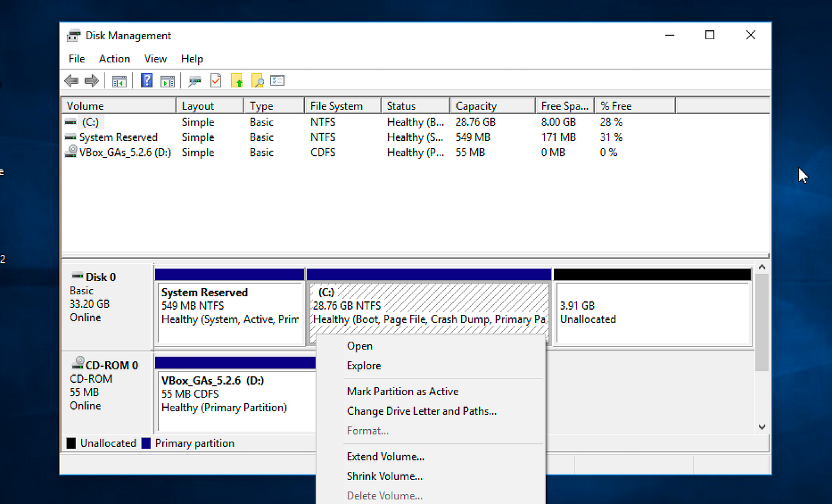Choose Shrink Volume from the context menu
Viewport: 832px width, 504px height.
coord(385,476)
